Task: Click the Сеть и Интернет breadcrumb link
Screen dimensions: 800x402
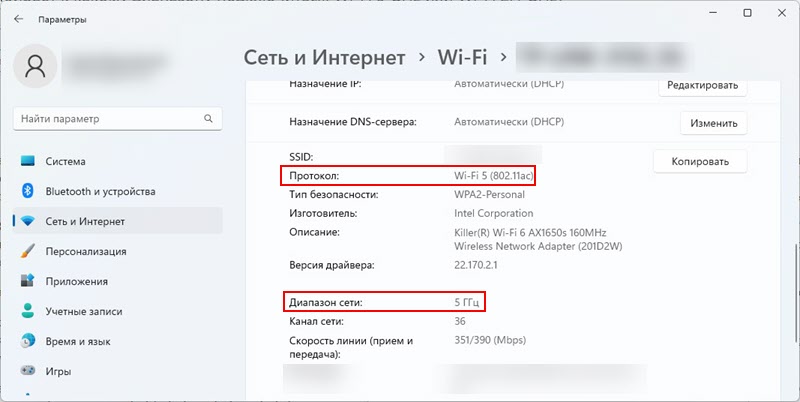Action: [325, 57]
